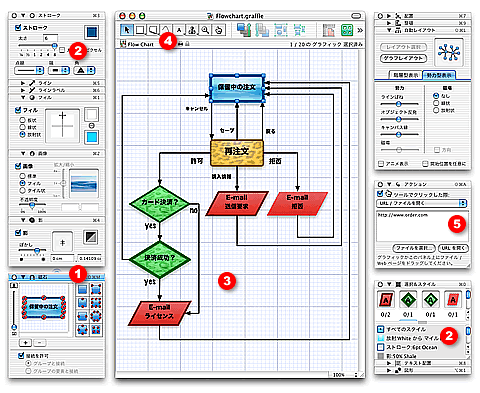Viewport: 480px width, 393px height.
Task: Click the stroke thickness slider
Action: click(37, 45)
